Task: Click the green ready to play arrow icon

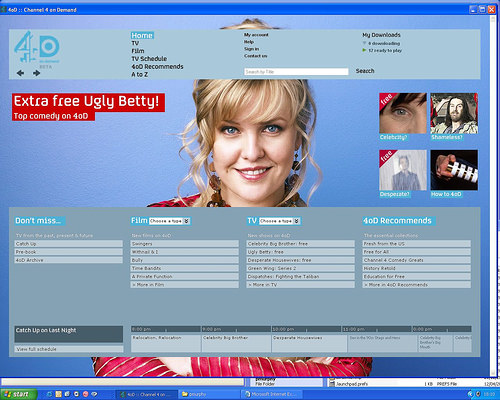Action: (x=364, y=50)
